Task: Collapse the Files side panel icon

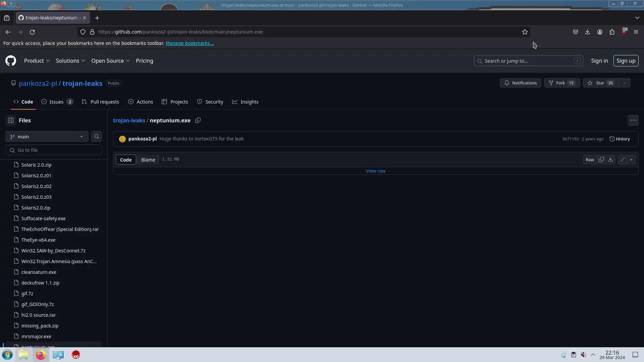Action: [11, 120]
